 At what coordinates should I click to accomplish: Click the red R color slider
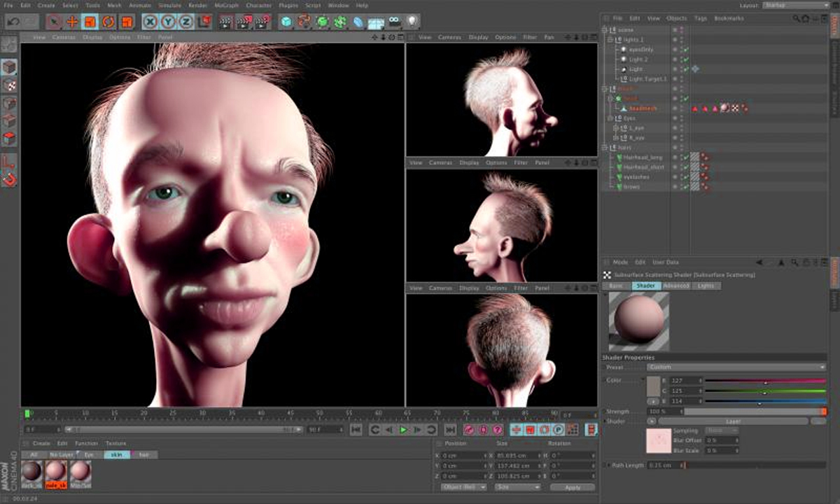(765, 381)
